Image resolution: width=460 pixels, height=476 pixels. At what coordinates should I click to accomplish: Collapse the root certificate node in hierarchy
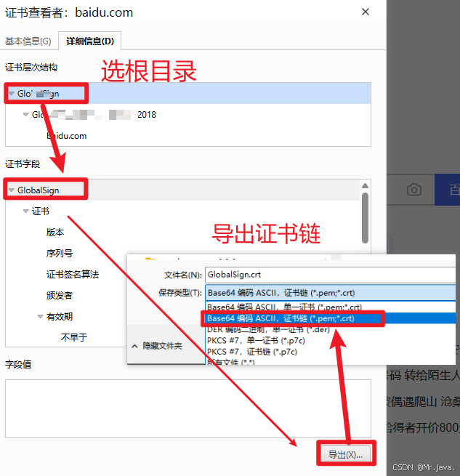point(12,94)
